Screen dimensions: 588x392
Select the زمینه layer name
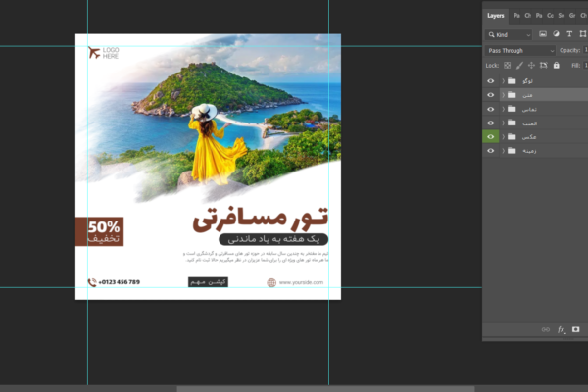coord(529,151)
